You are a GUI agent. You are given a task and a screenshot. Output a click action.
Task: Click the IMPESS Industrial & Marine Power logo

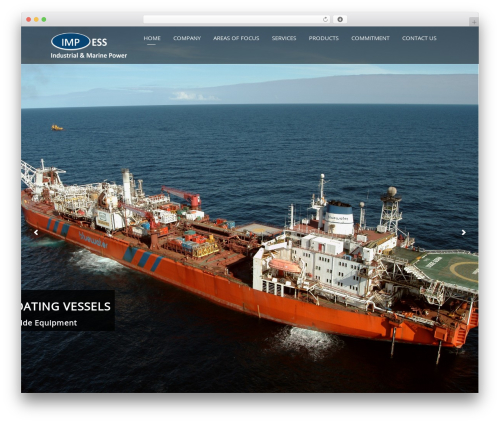coord(89,46)
